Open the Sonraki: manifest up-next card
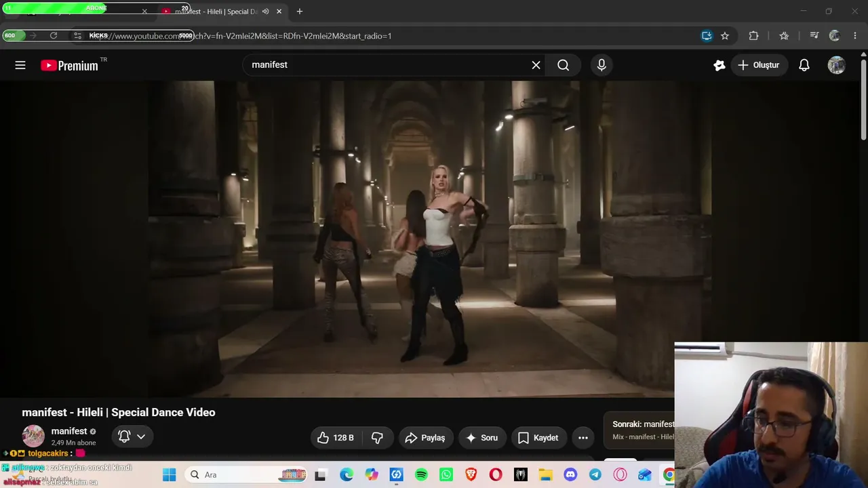The image size is (868, 488). tap(639, 430)
